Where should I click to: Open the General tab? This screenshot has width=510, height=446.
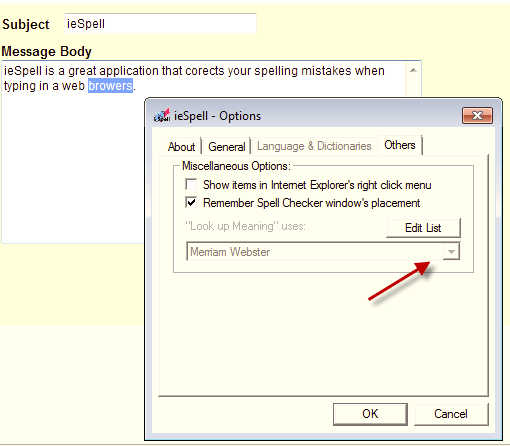click(227, 147)
